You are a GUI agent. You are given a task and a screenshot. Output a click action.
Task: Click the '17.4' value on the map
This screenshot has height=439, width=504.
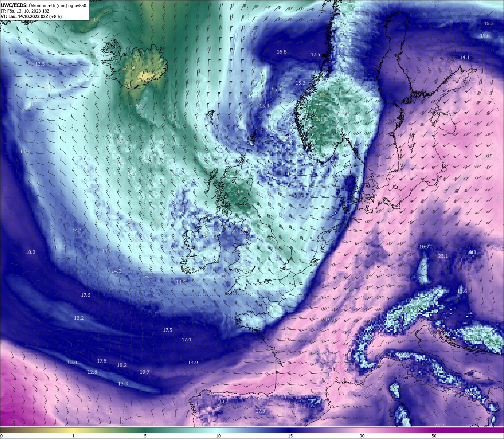click(186, 340)
